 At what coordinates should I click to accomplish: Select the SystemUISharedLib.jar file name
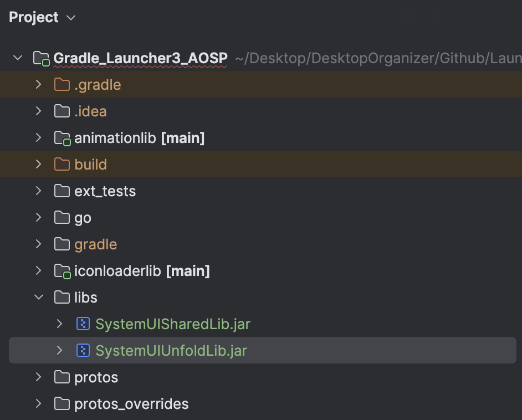173,325
